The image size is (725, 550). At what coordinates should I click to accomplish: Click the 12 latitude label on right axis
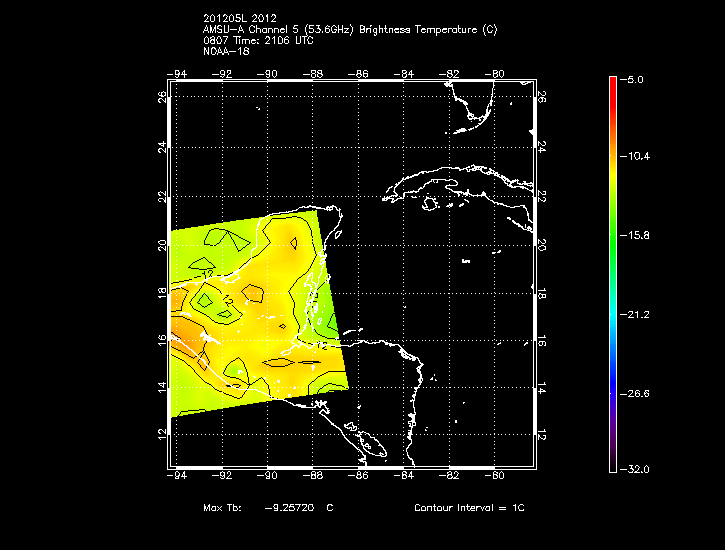(542, 435)
